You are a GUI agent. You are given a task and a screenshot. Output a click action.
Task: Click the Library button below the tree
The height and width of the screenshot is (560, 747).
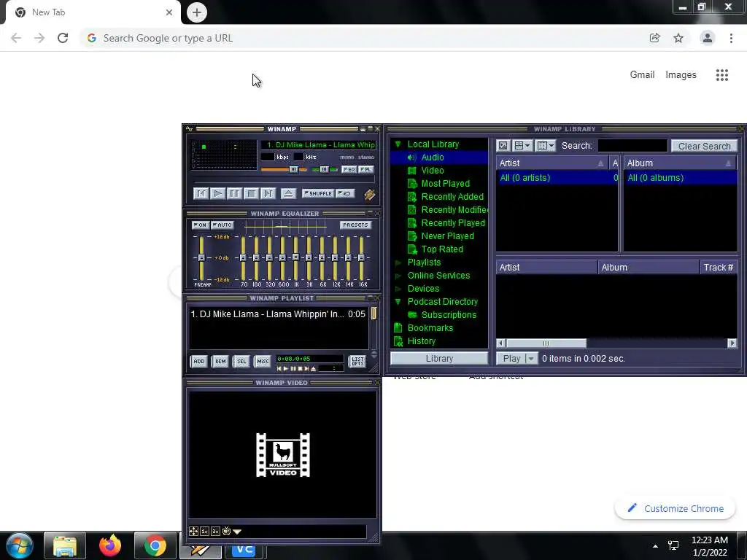[439, 359]
